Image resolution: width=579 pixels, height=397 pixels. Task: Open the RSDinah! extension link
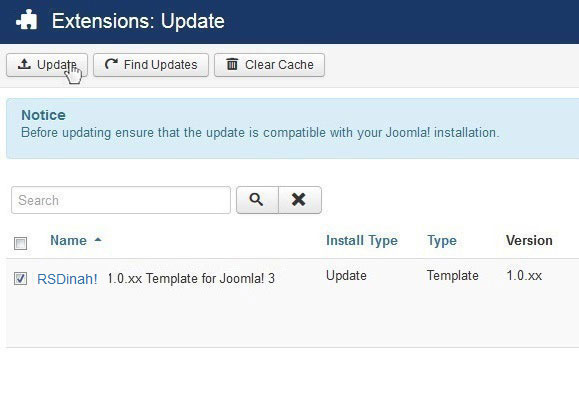click(x=67, y=279)
